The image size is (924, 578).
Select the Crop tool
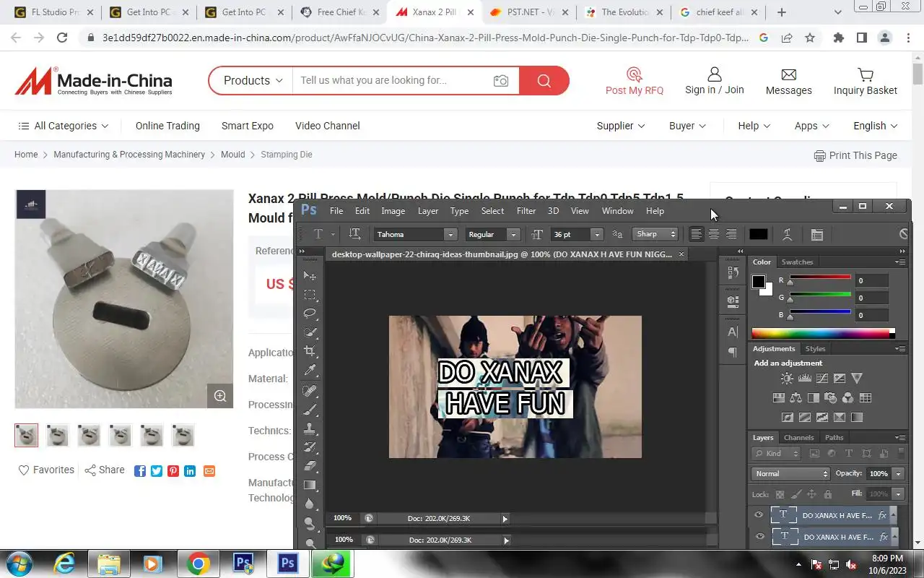click(310, 351)
